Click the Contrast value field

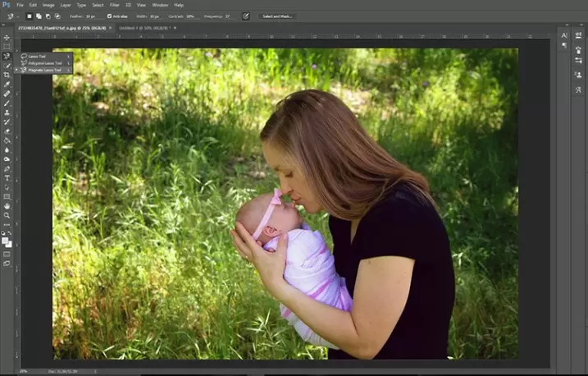tap(192, 16)
